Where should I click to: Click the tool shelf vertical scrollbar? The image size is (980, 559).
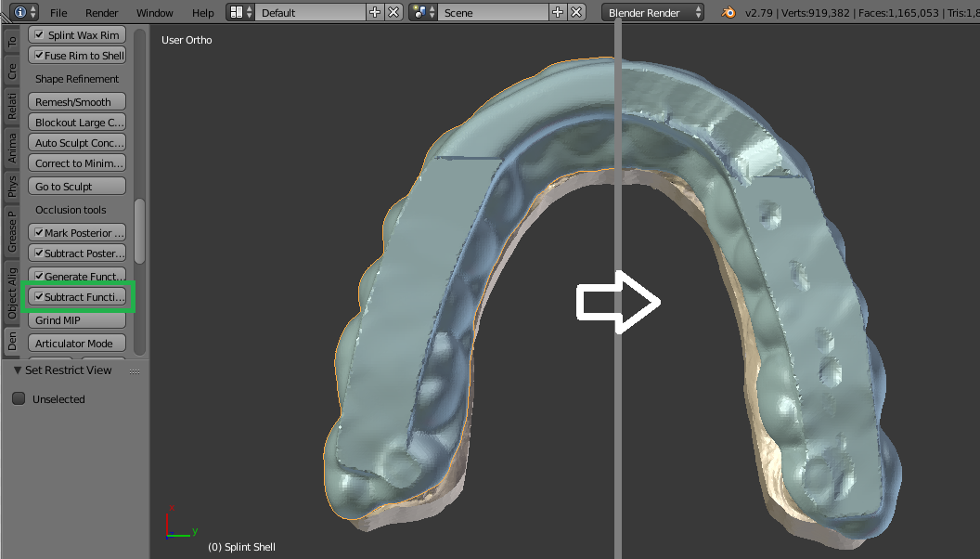tap(139, 230)
